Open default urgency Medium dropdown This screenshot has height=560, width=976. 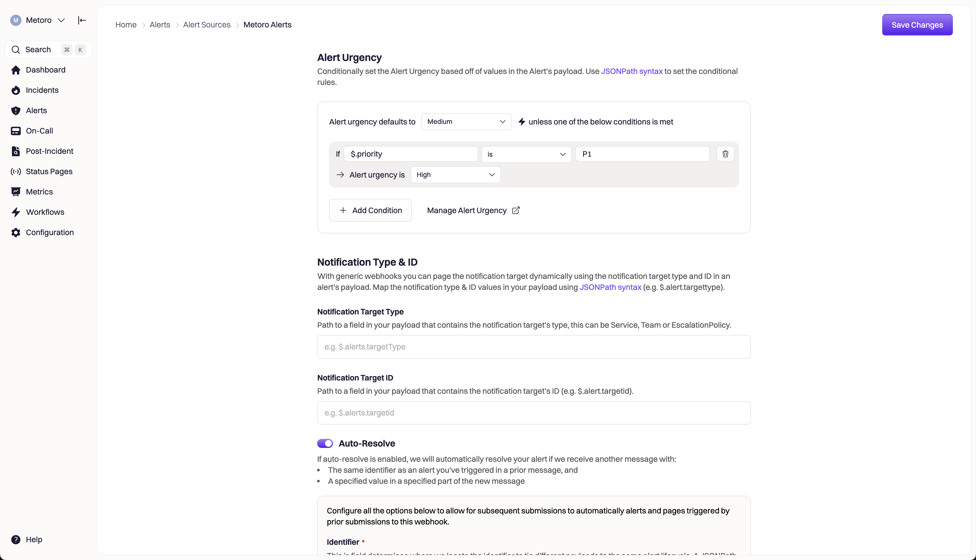click(466, 122)
